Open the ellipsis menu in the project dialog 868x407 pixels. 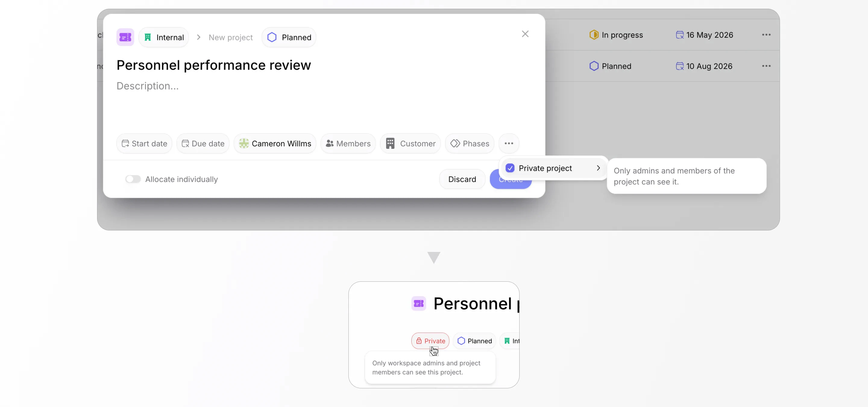click(x=509, y=143)
